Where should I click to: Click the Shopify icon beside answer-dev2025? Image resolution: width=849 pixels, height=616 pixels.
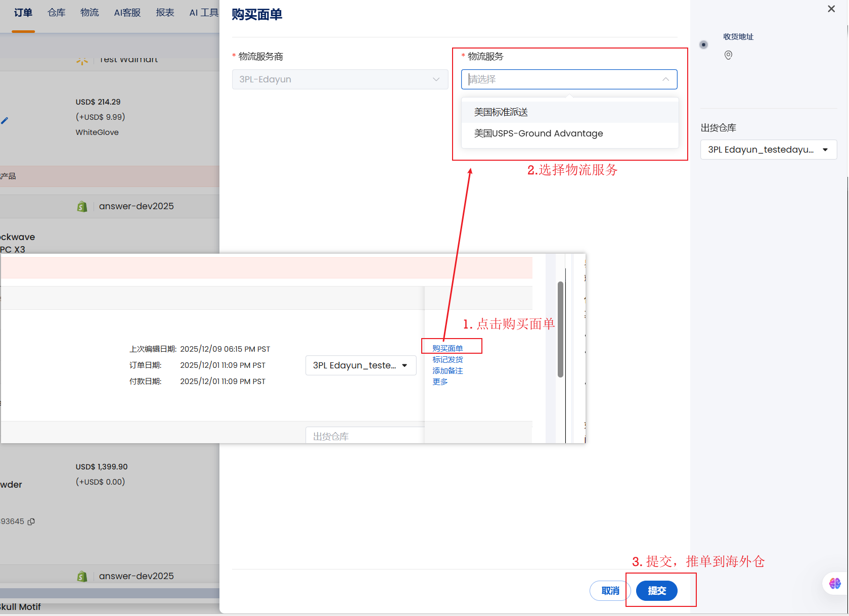pyautogui.click(x=82, y=206)
